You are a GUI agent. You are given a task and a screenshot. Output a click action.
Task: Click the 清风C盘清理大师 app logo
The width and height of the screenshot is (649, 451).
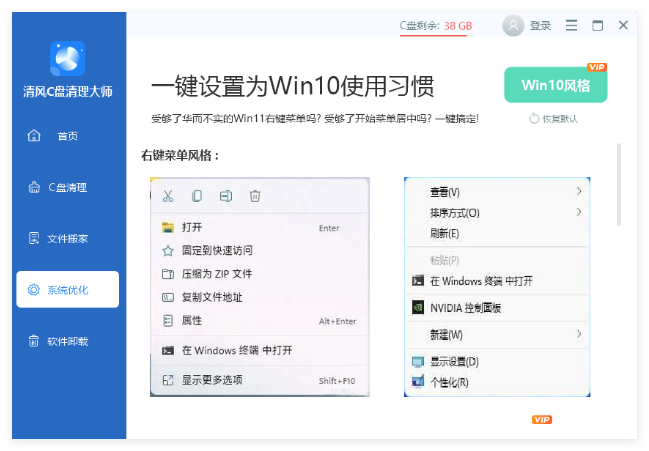pyautogui.click(x=67, y=58)
